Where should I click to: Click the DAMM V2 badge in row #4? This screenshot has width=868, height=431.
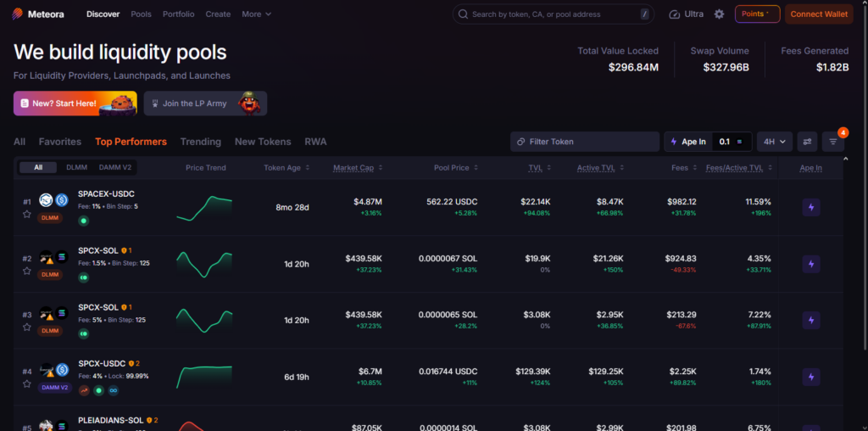click(55, 387)
